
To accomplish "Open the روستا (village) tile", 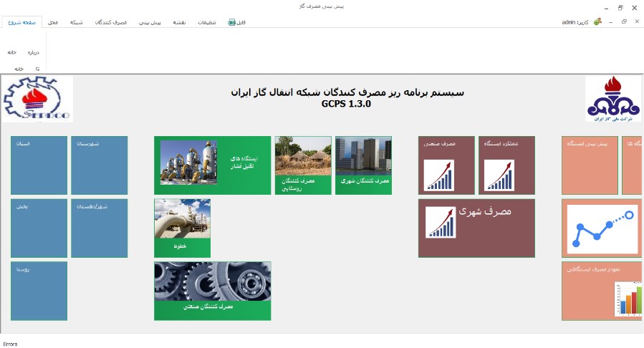I will coord(39,291).
